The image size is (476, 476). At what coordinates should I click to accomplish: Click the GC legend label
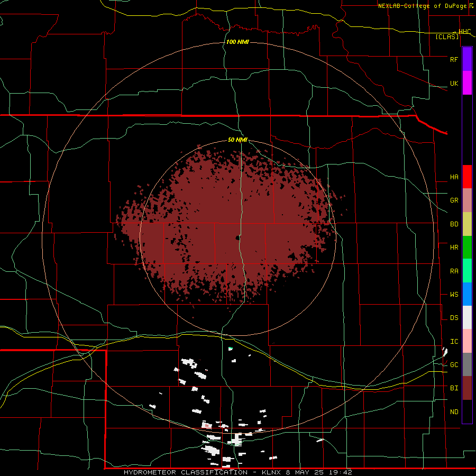point(454,365)
